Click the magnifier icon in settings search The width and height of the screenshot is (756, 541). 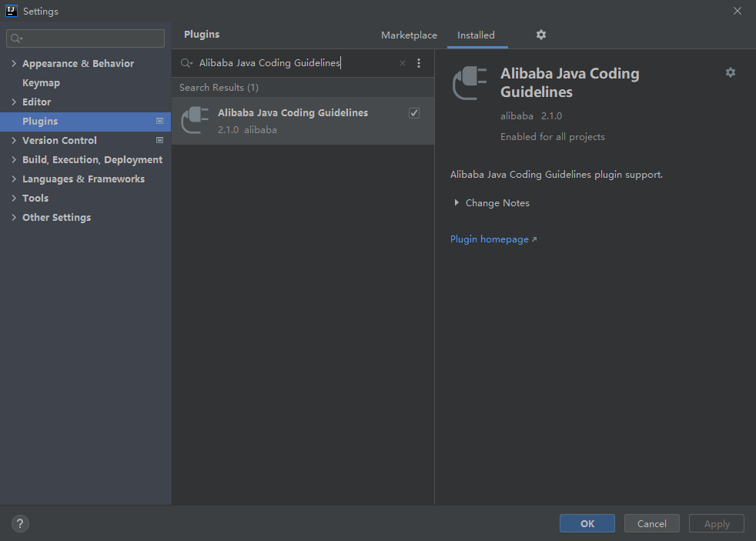coord(16,38)
